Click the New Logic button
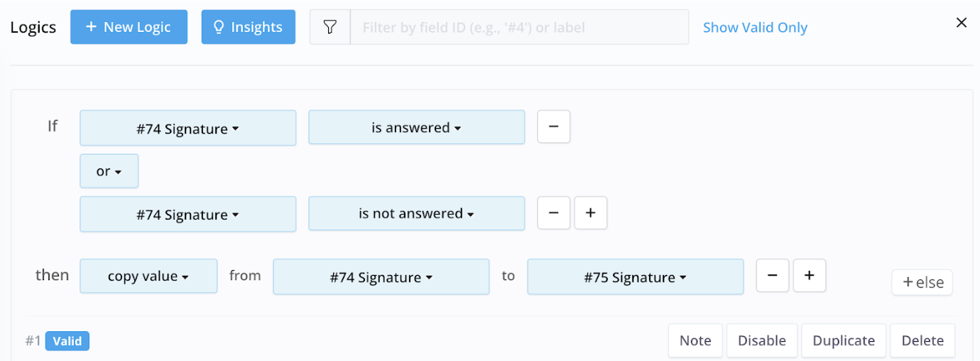Screen dimensions: 980x361 (129, 27)
